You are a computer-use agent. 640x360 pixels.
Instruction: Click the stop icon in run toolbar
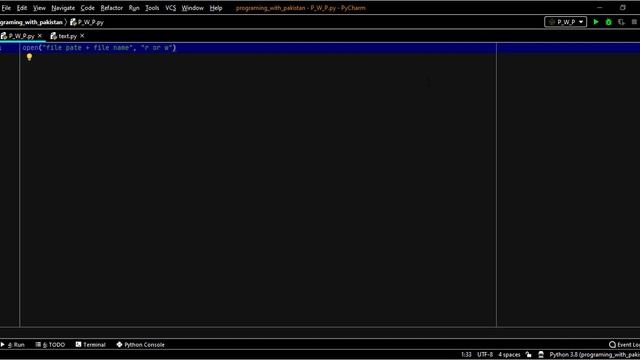point(634,22)
